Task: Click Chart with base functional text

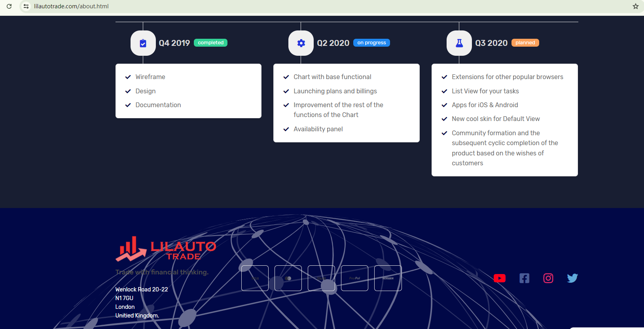Action: (x=332, y=77)
